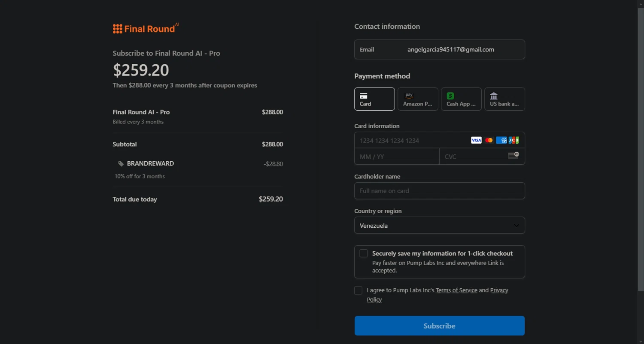The image size is (644, 344).
Task: Enable saving info for 1-click checkout
Action: tap(364, 253)
